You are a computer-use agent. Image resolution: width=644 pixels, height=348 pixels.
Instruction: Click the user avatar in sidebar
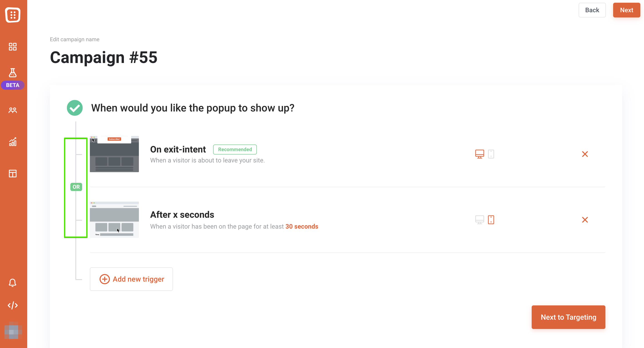click(x=13, y=331)
